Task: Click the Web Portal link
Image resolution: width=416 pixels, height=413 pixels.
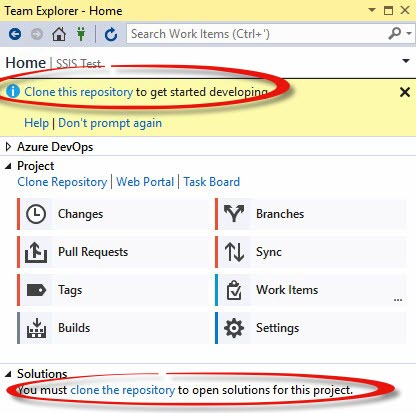Action: point(145,182)
